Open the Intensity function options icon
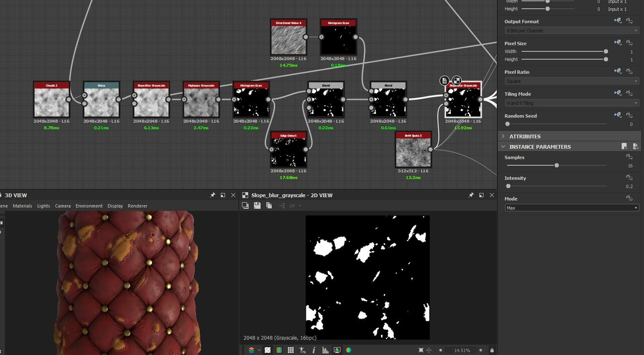644x355 pixels. [x=629, y=178]
